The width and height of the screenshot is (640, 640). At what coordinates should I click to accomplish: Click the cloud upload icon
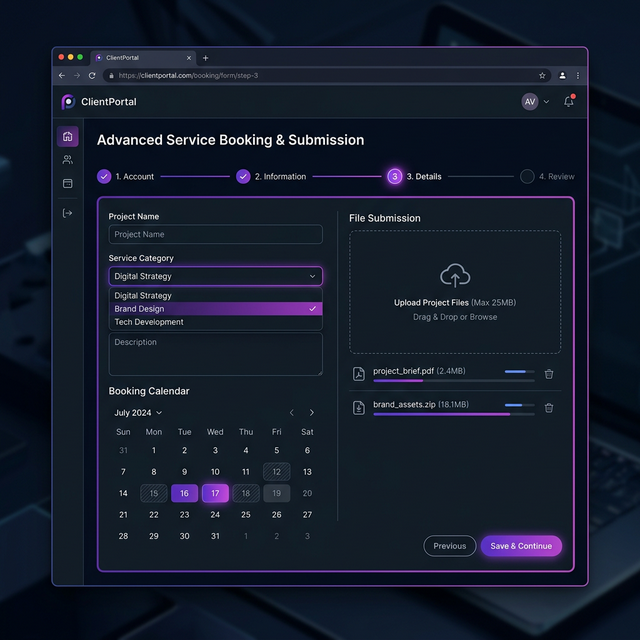click(x=455, y=275)
